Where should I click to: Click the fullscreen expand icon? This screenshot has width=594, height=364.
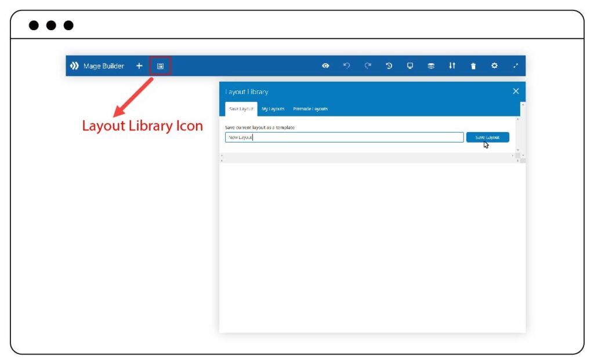tap(516, 66)
